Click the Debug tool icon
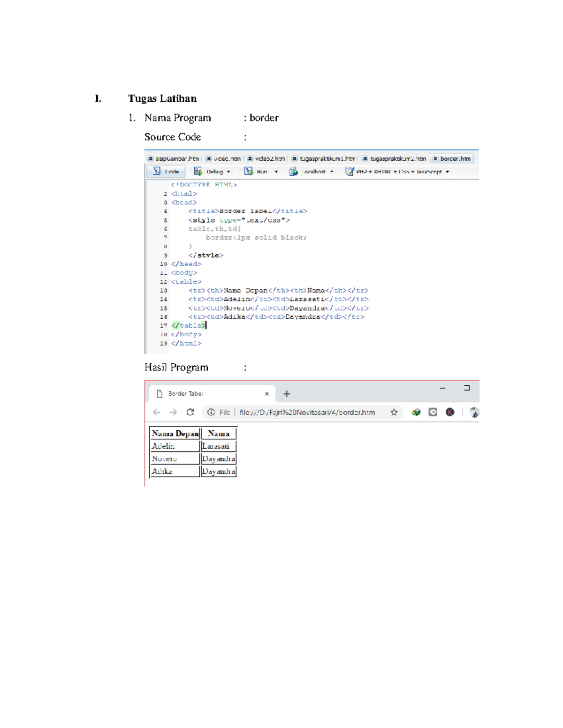This screenshot has height=728, width=563. 198,172
